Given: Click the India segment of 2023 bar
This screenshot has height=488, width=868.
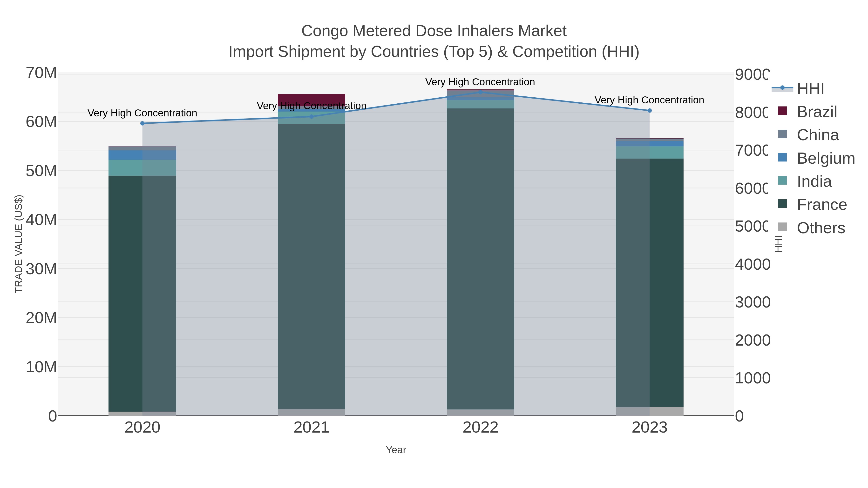Looking at the screenshot, I should pyautogui.click(x=650, y=152).
